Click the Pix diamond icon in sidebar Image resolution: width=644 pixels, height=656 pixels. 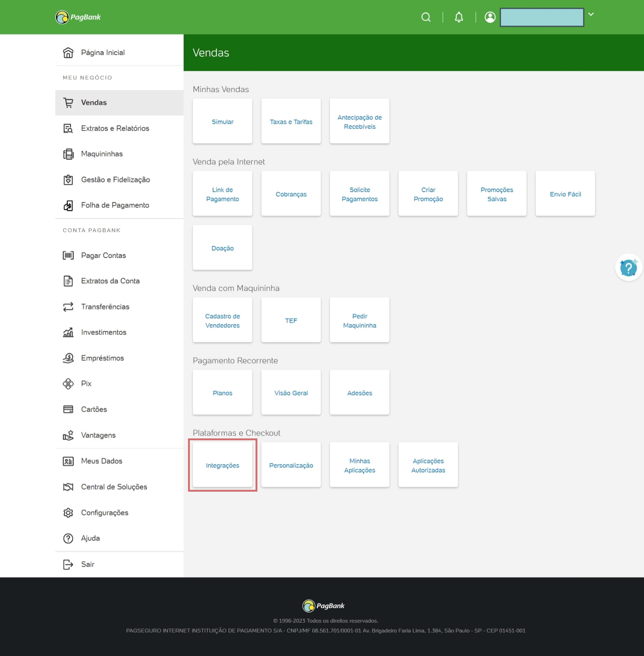pos(68,384)
